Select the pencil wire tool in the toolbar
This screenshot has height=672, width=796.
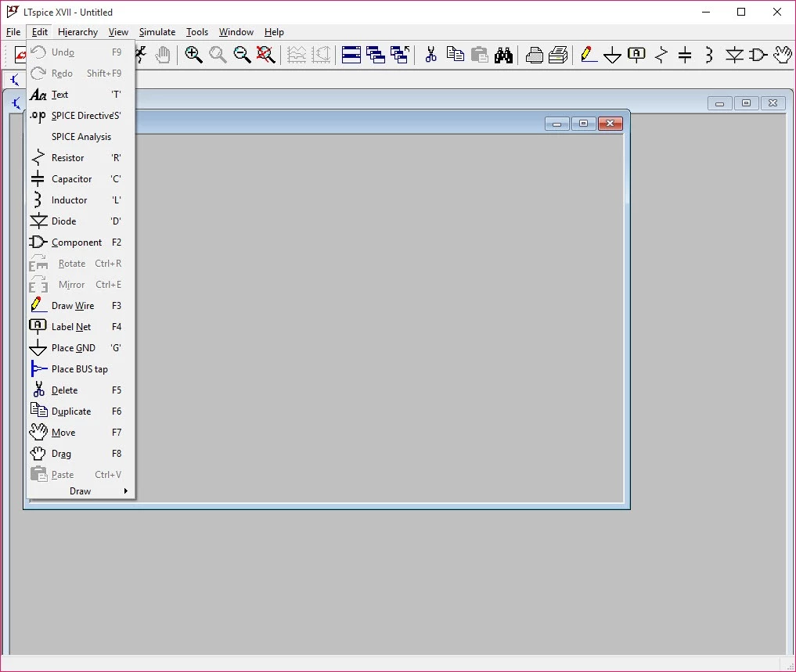coord(589,55)
